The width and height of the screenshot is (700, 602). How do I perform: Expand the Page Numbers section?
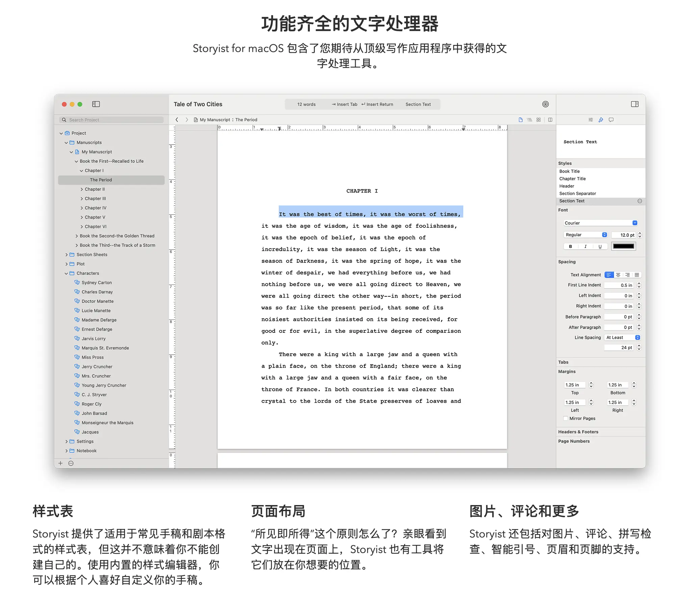pos(574,441)
